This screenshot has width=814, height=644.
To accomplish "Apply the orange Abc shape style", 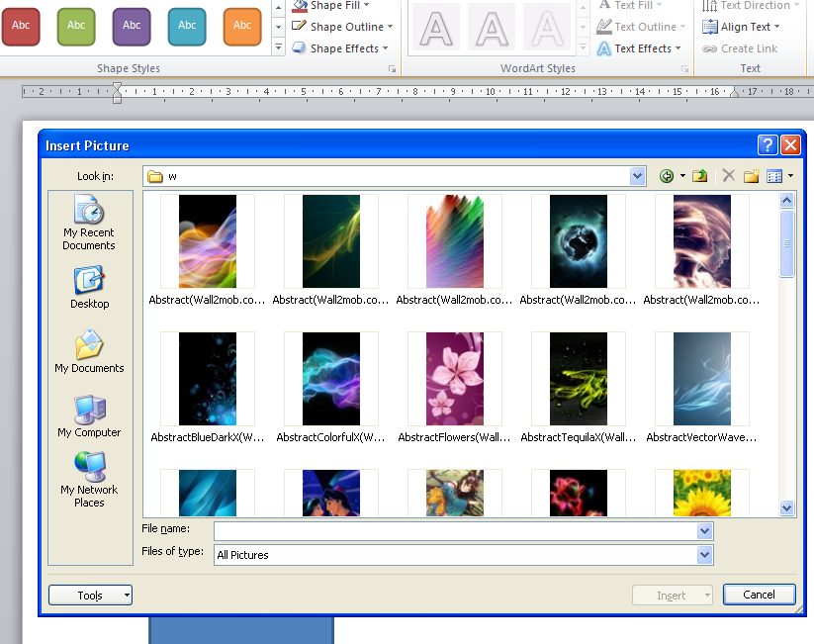I will pos(242,26).
